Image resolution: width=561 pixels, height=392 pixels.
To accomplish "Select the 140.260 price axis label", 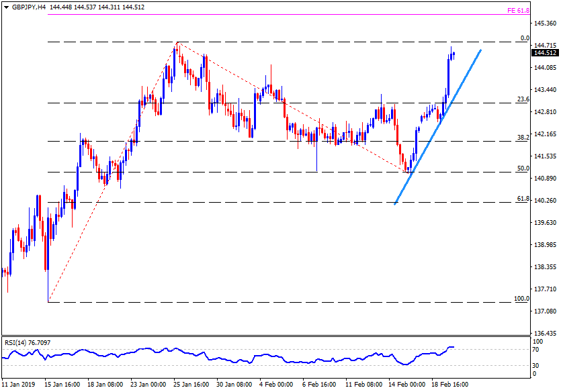I will click(x=545, y=201).
